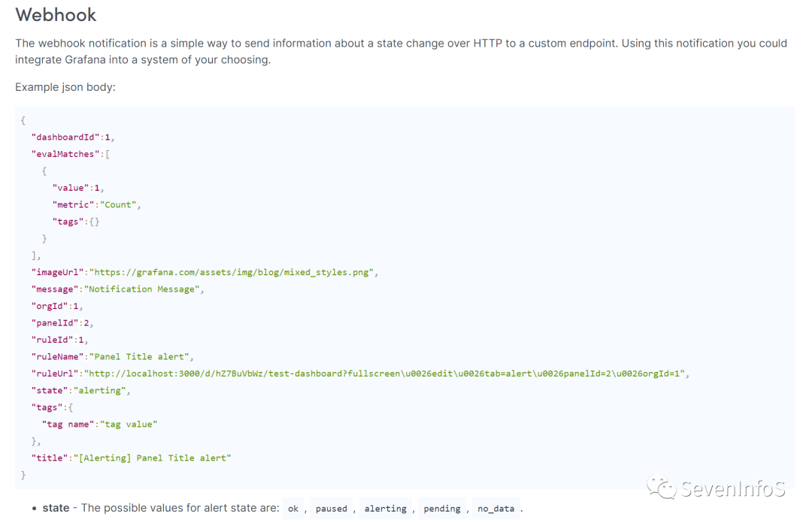Screen dimensions: 812x523
Task: Click the "no_data" inline code tag
Action: 496,509
